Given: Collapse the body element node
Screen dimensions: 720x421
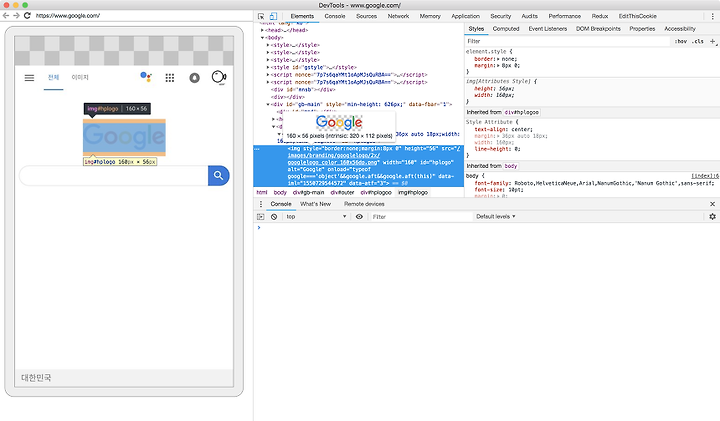Looking at the screenshot, I should [262, 38].
